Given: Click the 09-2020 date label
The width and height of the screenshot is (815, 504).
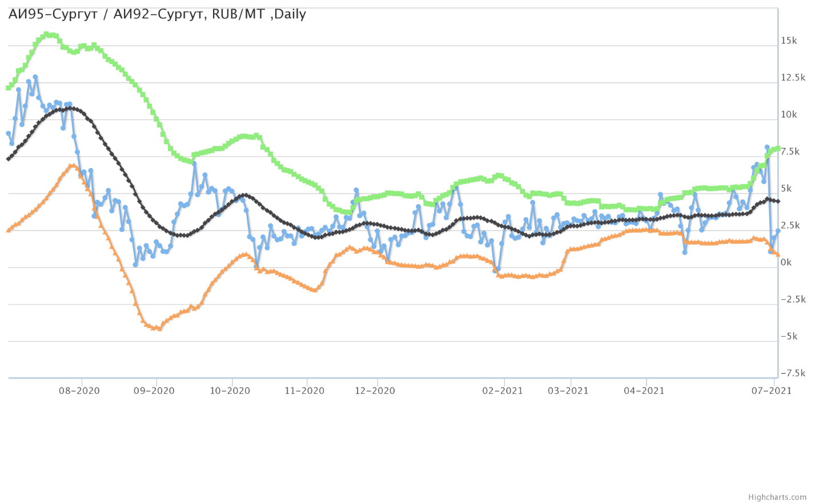Looking at the screenshot, I should (154, 391).
